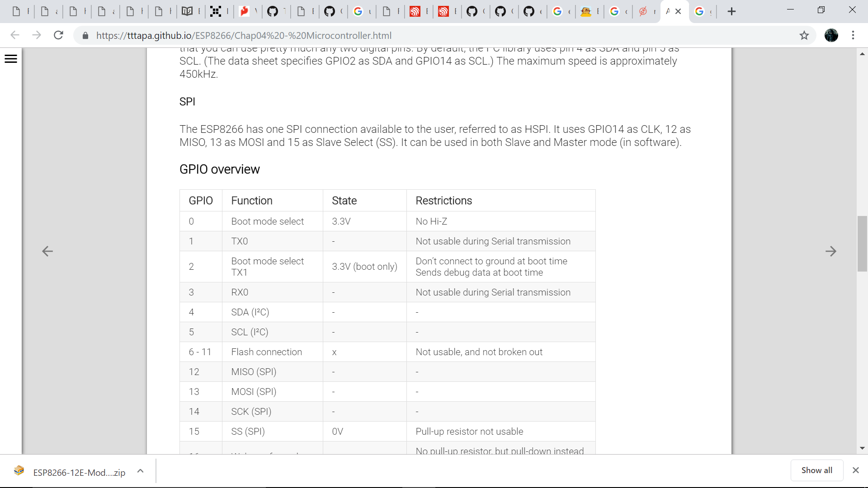The image size is (868, 488).
Task: Click the browser back arrow
Action: [15, 35]
